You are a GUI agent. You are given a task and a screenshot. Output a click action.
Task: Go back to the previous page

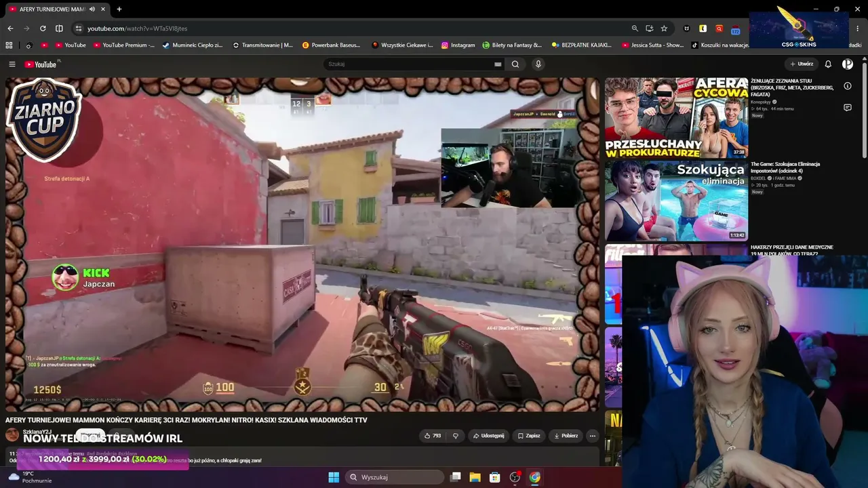(10, 28)
